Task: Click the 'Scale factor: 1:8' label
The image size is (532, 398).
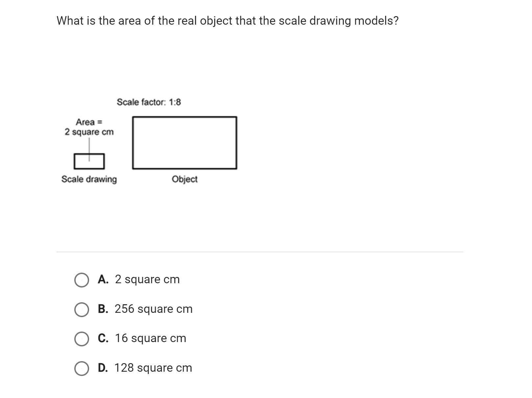Action: (149, 102)
